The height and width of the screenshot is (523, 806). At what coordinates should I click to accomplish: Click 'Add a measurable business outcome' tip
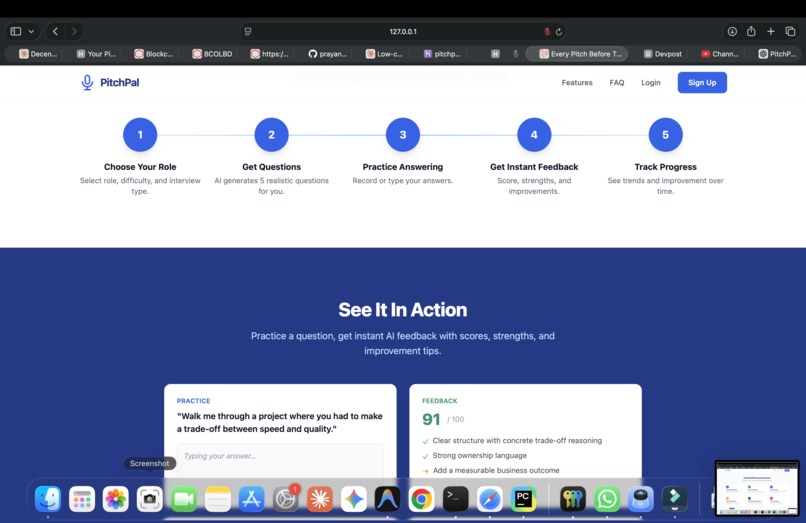click(x=496, y=470)
